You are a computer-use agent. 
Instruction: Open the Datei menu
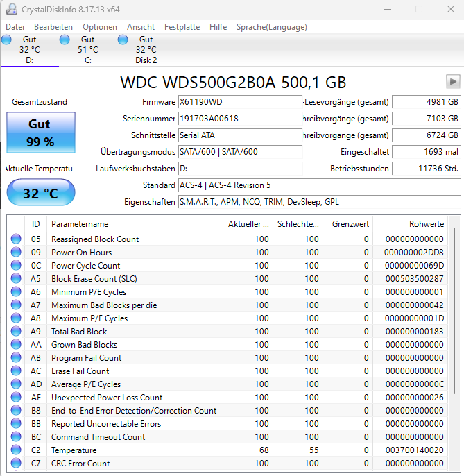tap(15, 27)
